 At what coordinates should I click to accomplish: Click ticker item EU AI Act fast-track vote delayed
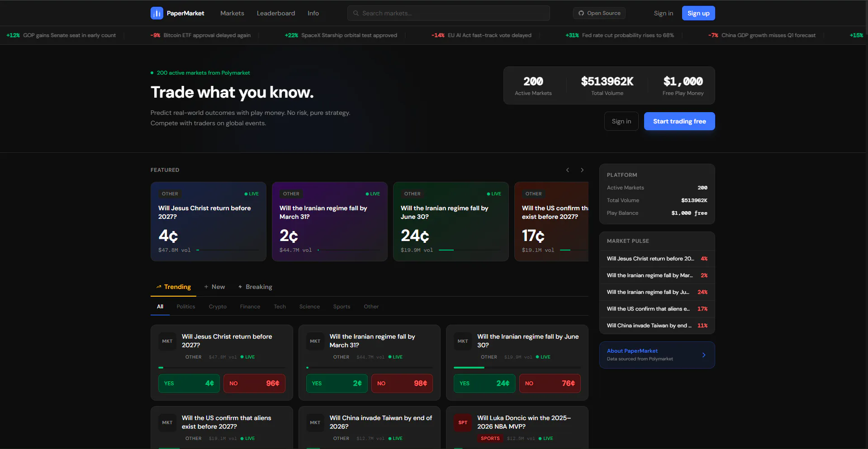[481, 35]
